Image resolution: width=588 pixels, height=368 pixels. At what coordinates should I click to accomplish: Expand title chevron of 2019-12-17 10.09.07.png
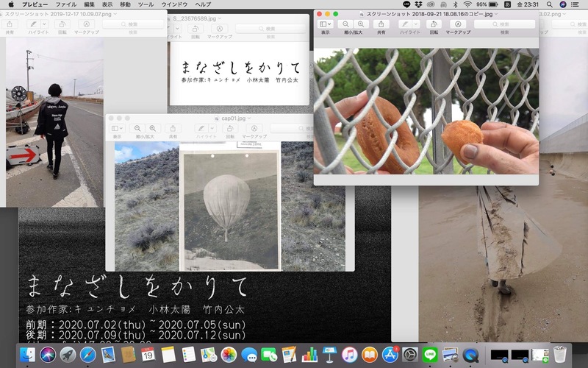[x=115, y=14]
